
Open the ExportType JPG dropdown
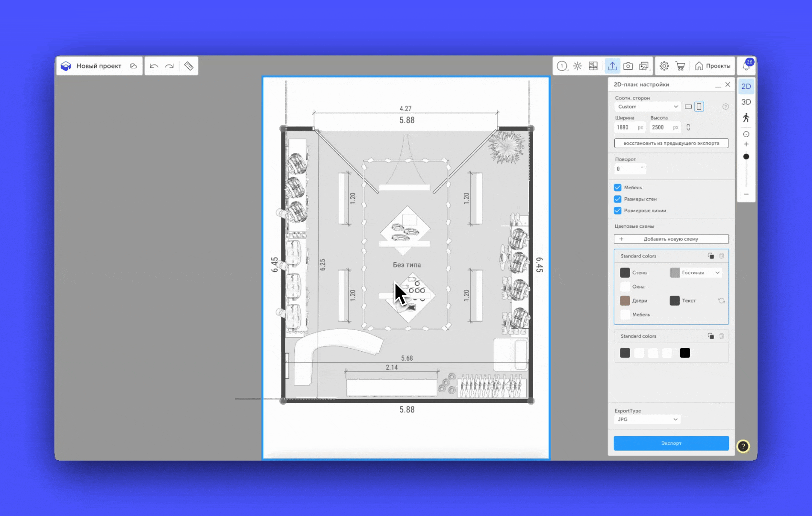(647, 419)
